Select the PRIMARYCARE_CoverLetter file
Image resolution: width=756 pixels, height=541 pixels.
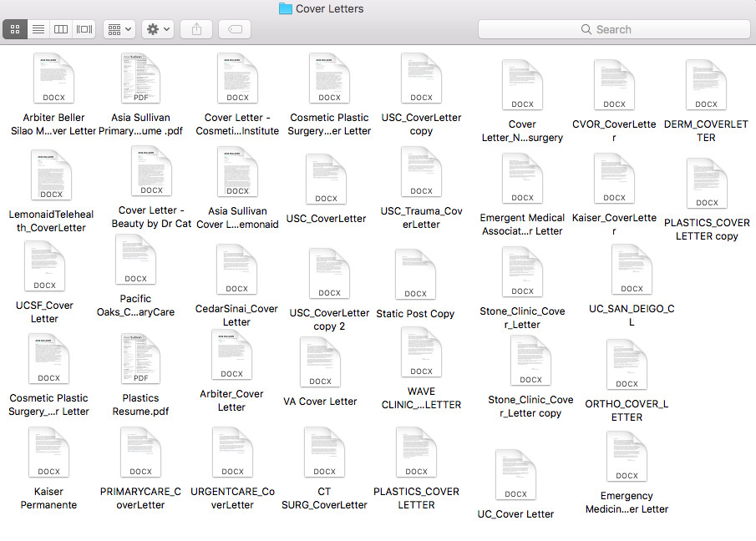pos(140,453)
